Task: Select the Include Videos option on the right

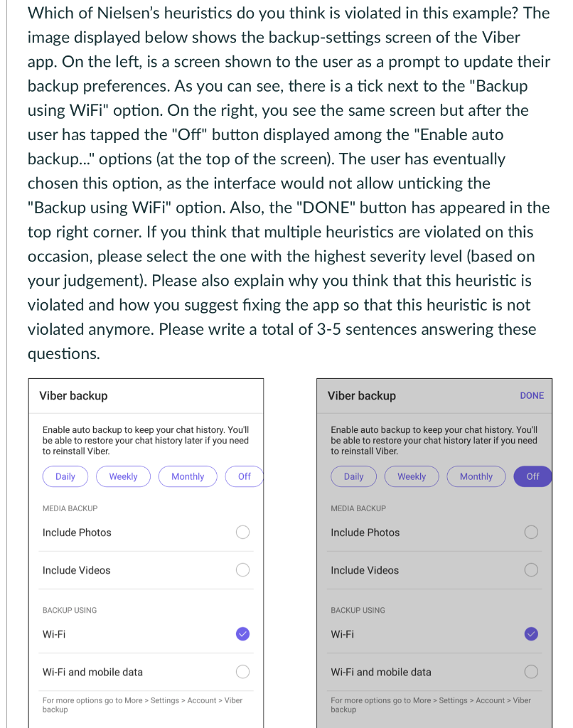Action: (531, 569)
